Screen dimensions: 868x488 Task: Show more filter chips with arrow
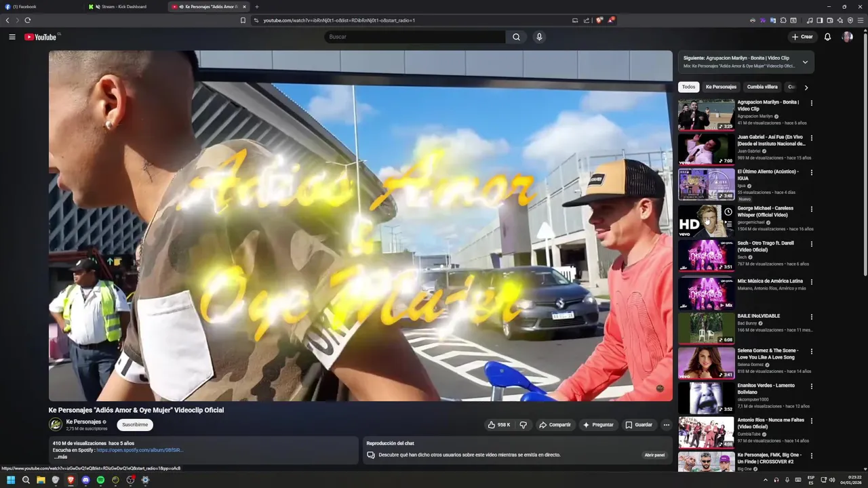(806, 87)
